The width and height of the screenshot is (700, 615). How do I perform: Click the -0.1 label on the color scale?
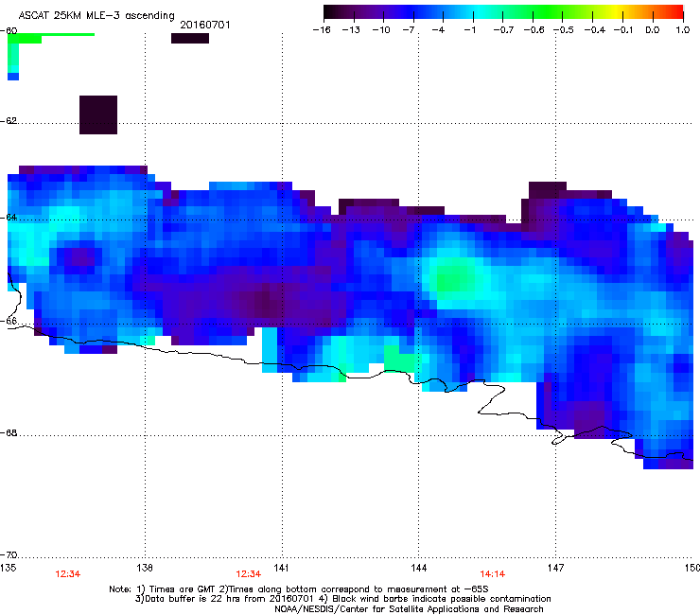point(623,30)
